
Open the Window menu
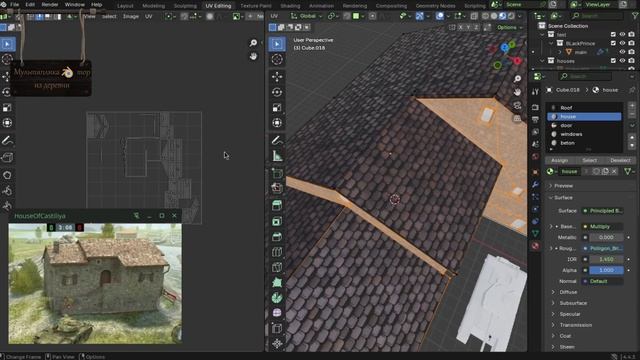pyautogui.click(x=75, y=4)
